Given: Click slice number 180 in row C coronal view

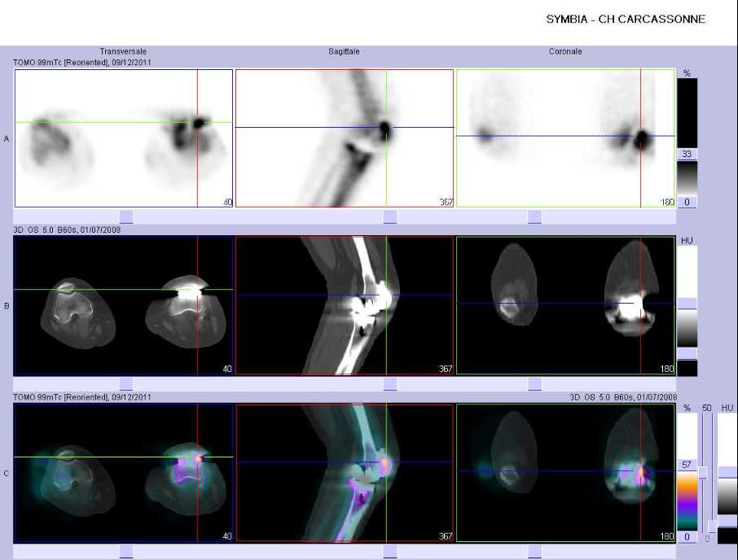Looking at the screenshot, I should tap(667, 536).
